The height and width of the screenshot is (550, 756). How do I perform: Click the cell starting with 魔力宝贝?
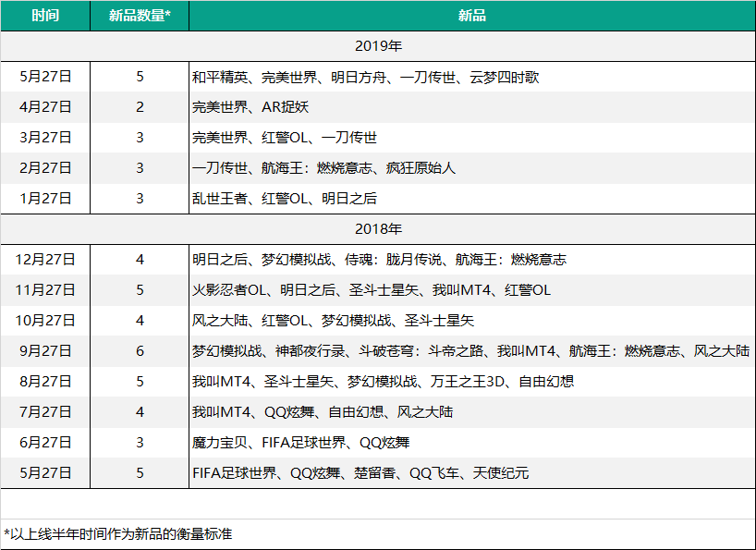[472, 443]
